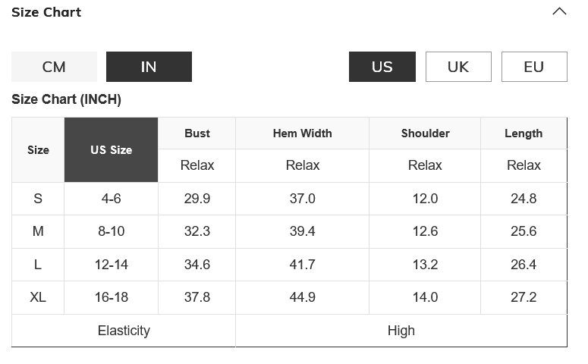The width and height of the screenshot is (588, 364).
Task: Select the M size row label
Action: [38, 231]
